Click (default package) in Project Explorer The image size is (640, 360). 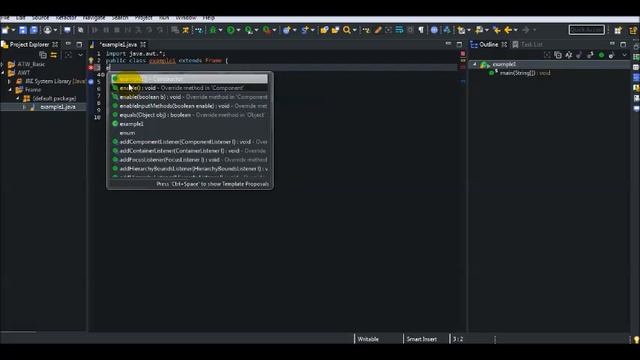54,98
